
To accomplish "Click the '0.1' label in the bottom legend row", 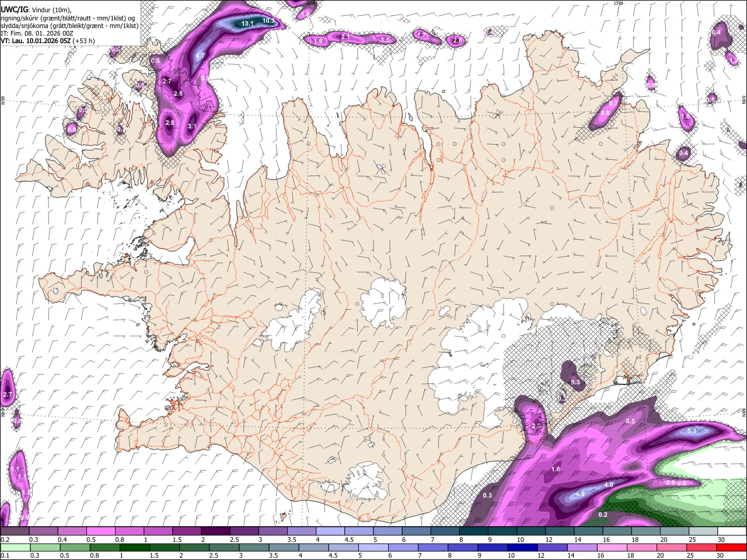I will (4, 555).
